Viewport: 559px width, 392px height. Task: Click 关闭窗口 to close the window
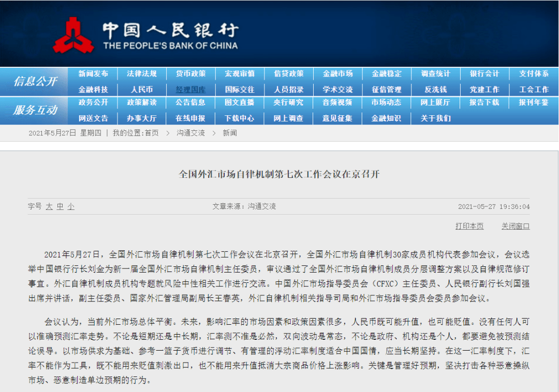[x=515, y=226]
